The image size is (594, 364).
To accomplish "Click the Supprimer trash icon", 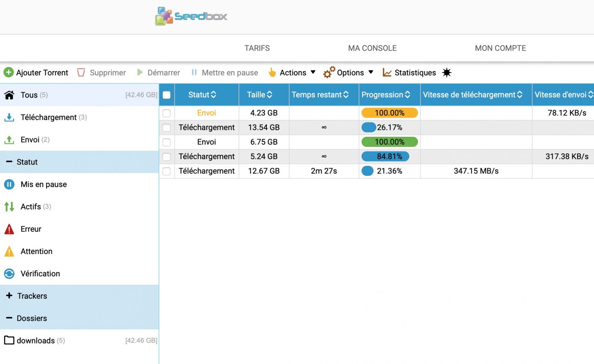I will 81,72.
